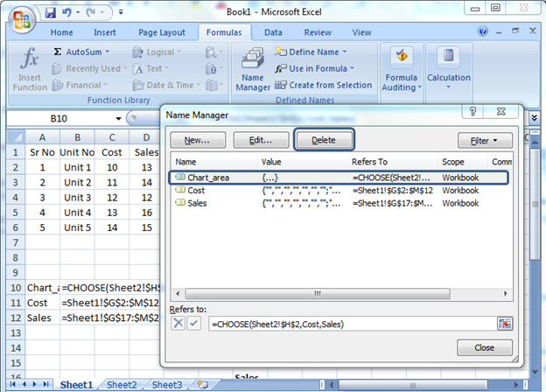
Task: Customize the Quick Access Toolbar
Action: [x=121, y=12]
